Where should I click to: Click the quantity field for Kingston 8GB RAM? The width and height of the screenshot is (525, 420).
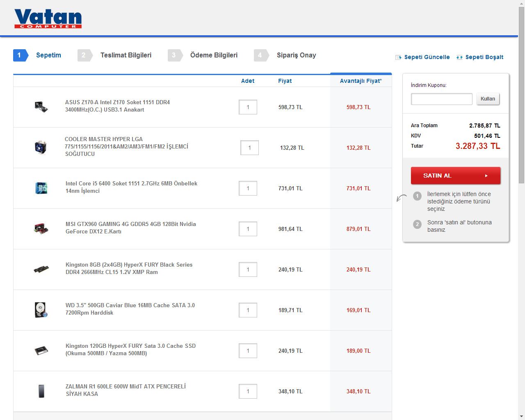[248, 269]
